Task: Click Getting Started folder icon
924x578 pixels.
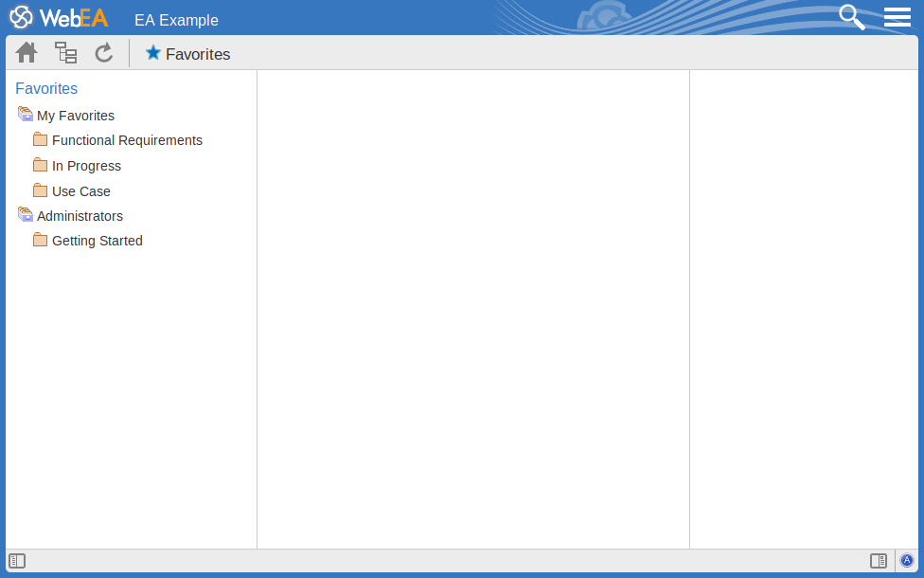Action: [40, 240]
